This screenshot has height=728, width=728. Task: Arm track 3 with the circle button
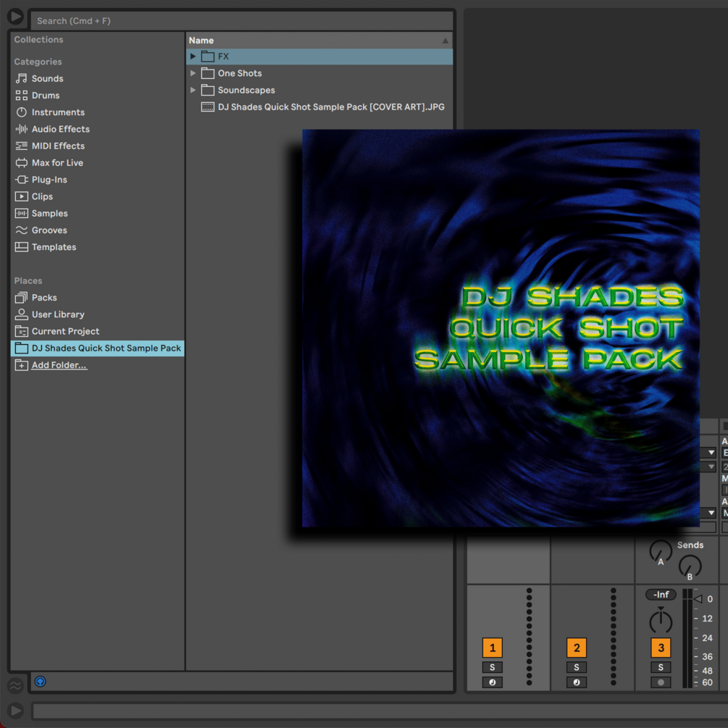click(x=661, y=682)
